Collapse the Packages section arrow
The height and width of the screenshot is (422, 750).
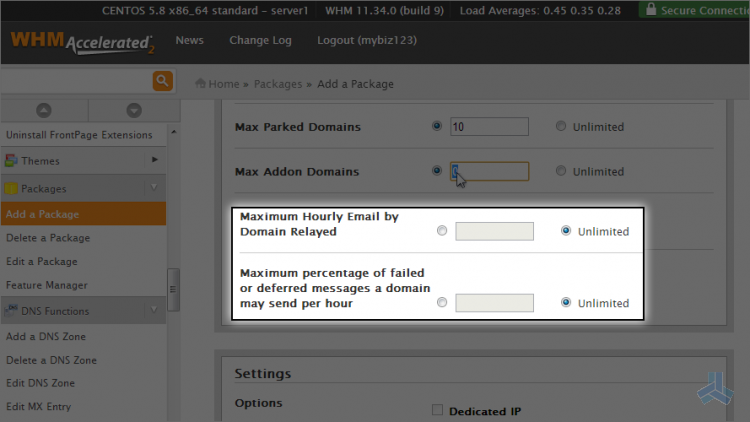(x=154, y=188)
